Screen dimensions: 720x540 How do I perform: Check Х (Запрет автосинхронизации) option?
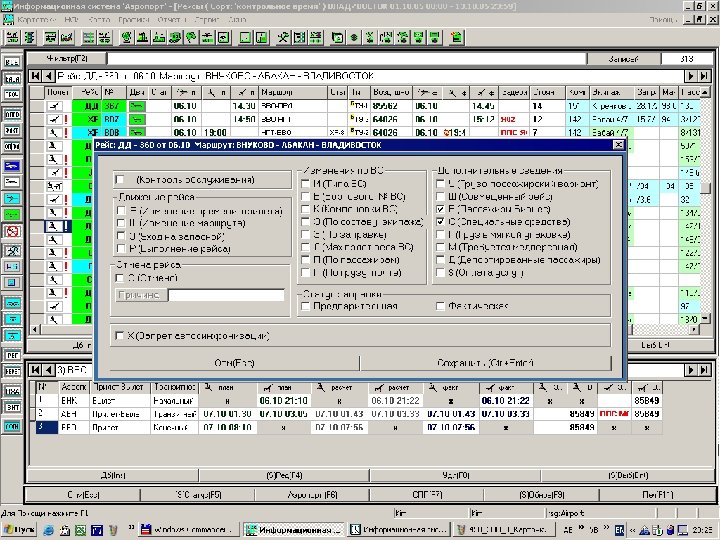[120, 335]
